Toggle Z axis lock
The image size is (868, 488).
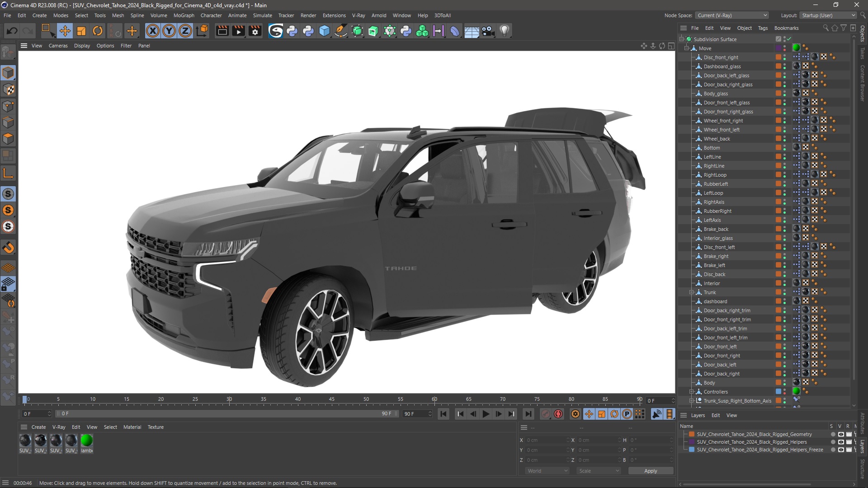pyautogui.click(x=185, y=31)
